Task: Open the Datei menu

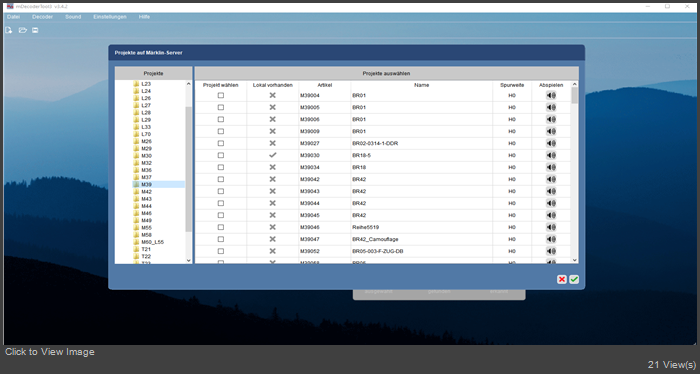Action: click(13, 17)
